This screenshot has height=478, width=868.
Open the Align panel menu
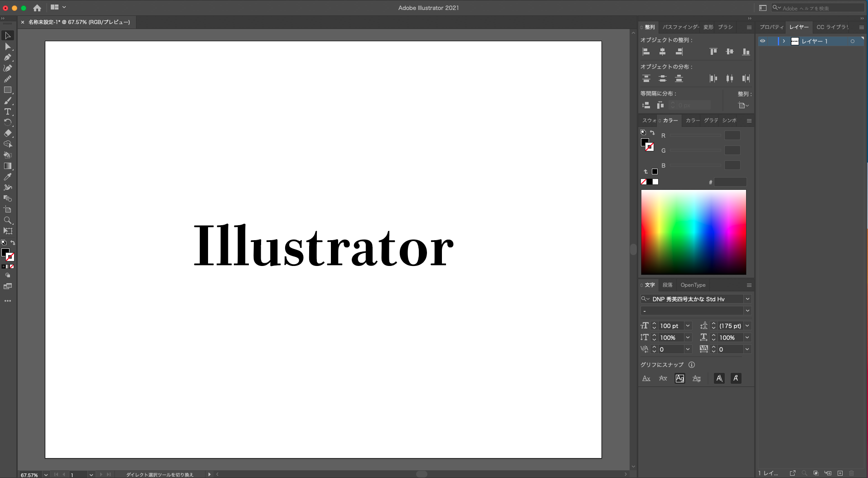(x=749, y=27)
